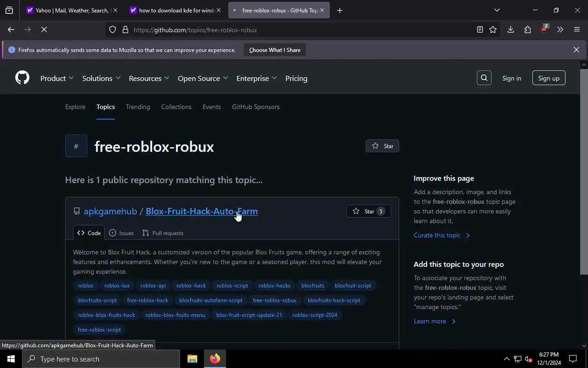
Task: Open the extensions puzzle icon
Action: pyautogui.click(x=527, y=29)
